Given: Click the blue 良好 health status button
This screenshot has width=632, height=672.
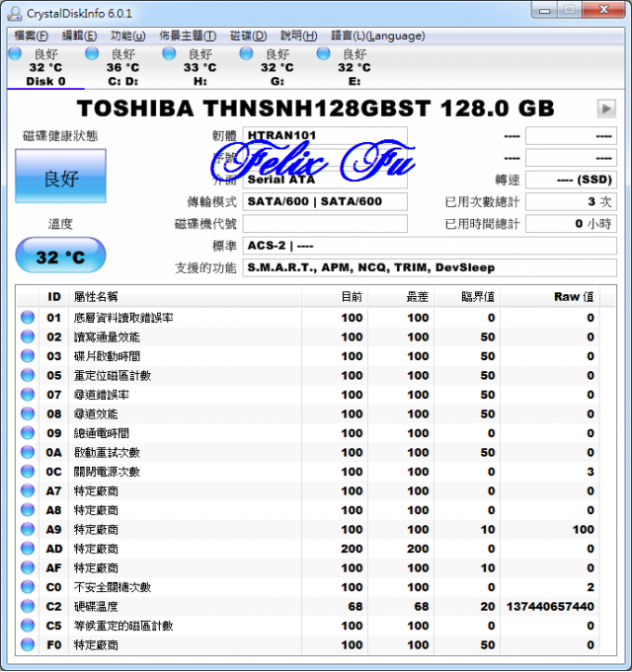Looking at the screenshot, I should click(x=60, y=176).
